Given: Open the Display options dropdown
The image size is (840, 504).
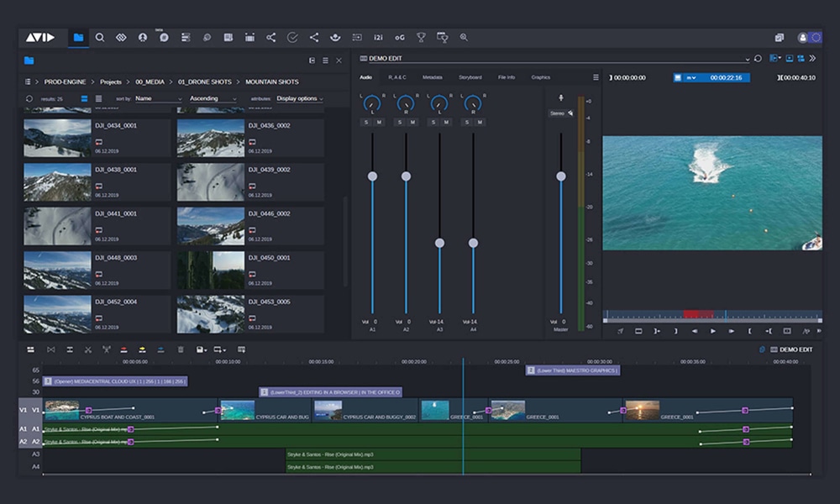Looking at the screenshot, I should pyautogui.click(x=300, y=98).
